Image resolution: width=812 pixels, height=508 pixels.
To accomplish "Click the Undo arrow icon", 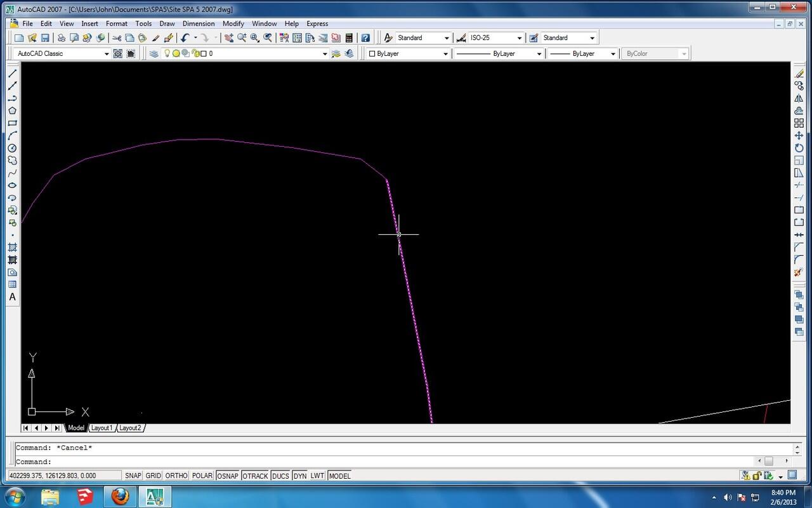I will pos(185,38).
